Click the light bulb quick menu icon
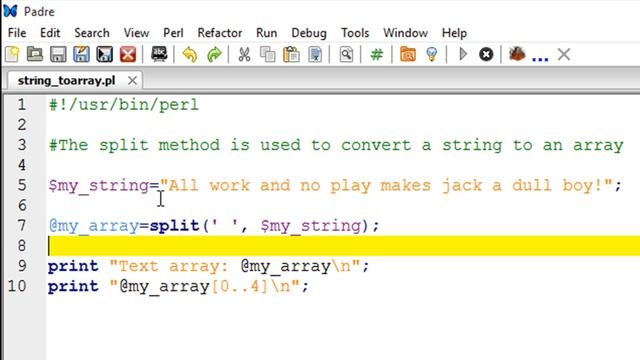Viewport: 640px width, 360px height. [431, 54]
